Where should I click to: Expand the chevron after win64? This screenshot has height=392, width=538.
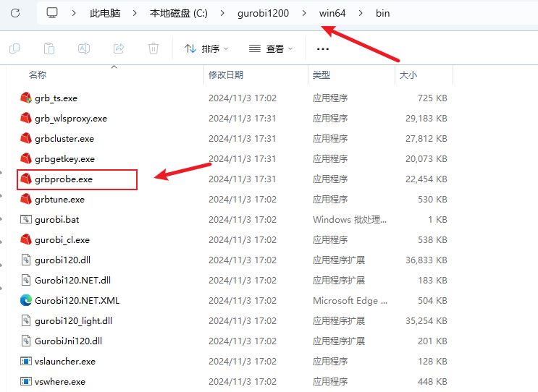point(361,13)
